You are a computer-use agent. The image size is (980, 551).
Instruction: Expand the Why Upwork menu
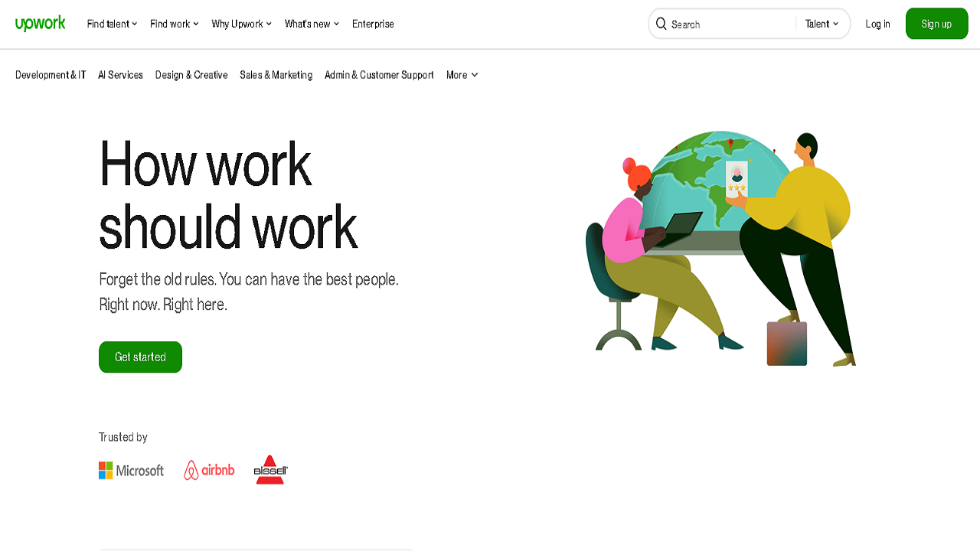tap(242, 24)
